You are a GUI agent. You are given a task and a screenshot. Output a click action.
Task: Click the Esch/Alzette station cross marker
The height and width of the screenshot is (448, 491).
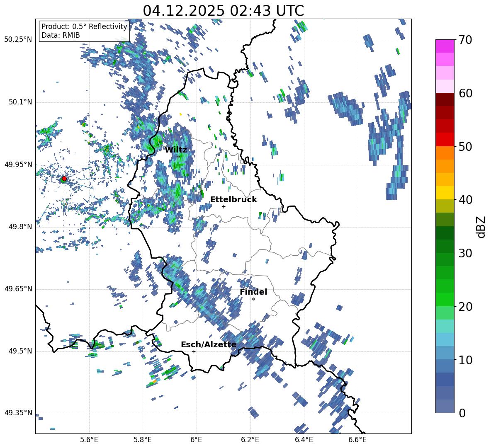click(x=194, y=351)
